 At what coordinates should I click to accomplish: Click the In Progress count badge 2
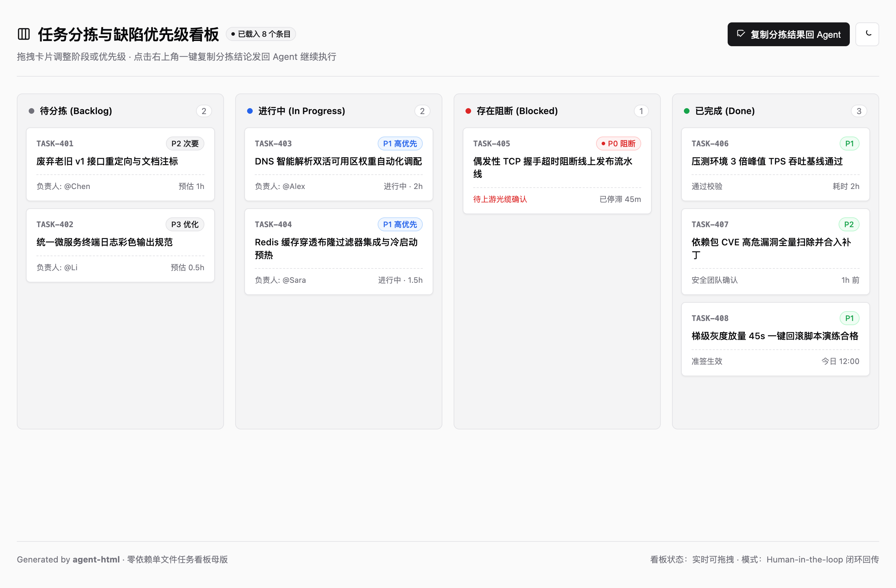point(422,111)
